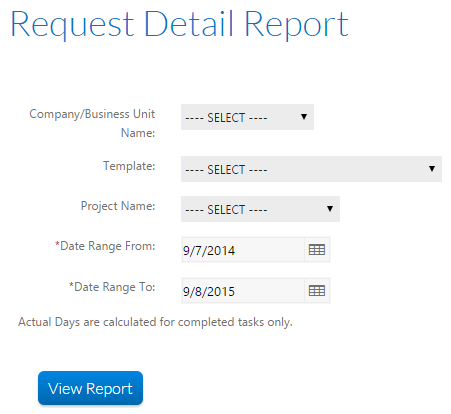Open the Project Name select list
The image size is (451, 414).
click(260, 209)
